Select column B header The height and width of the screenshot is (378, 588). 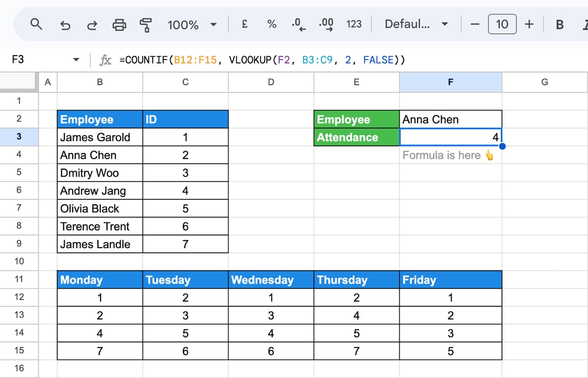(100, 82)
